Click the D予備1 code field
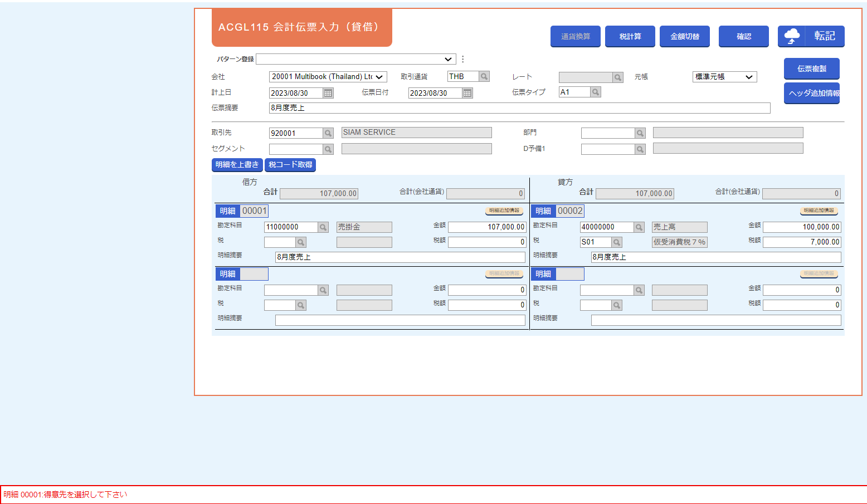 click(x=608, y=149)
